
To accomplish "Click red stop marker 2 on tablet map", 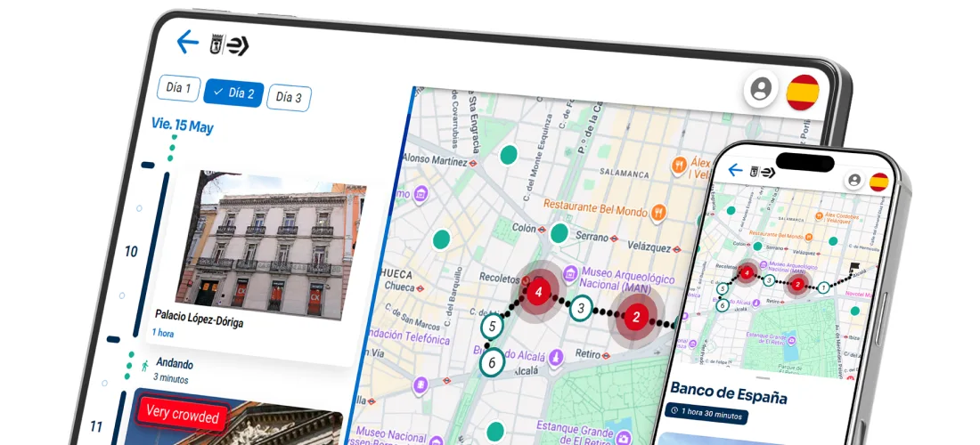I will [x=636, y=316].
